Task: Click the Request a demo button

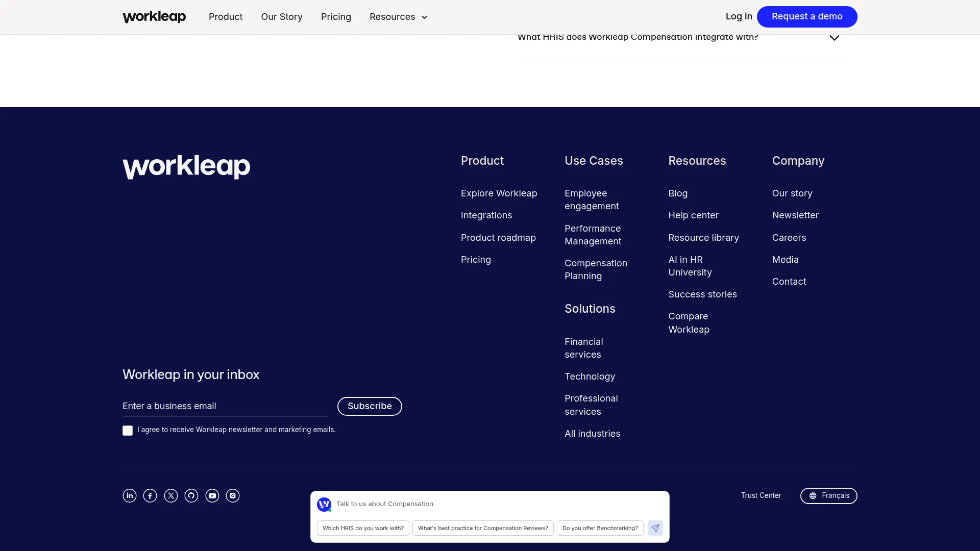Action: tap(807, 17)
